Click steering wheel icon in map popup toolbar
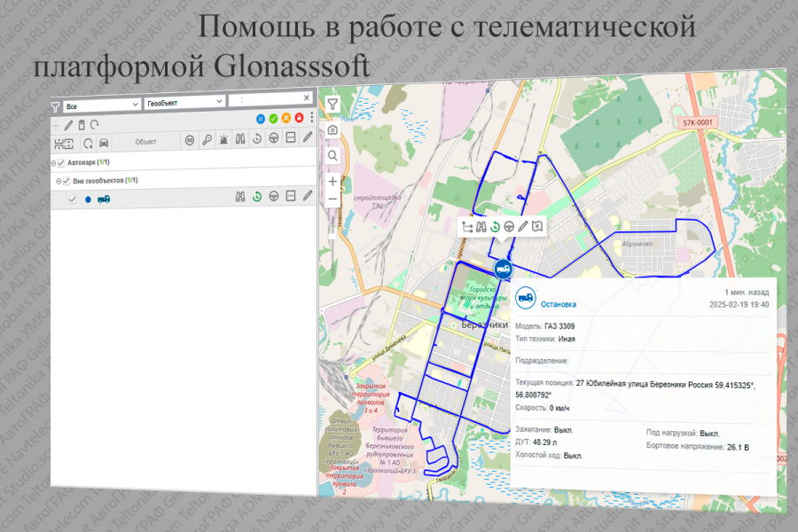 pyautogui.click(x=508, y=227)
